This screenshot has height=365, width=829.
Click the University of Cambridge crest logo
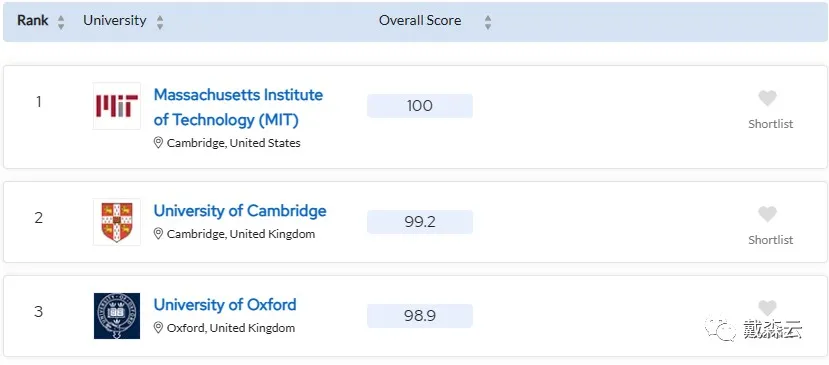pos(117,222)
